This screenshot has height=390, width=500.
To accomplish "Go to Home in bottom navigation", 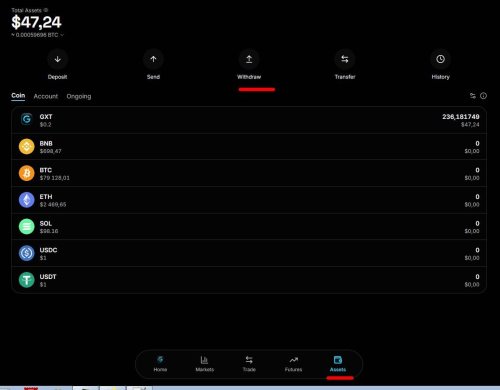I will 160,364.
